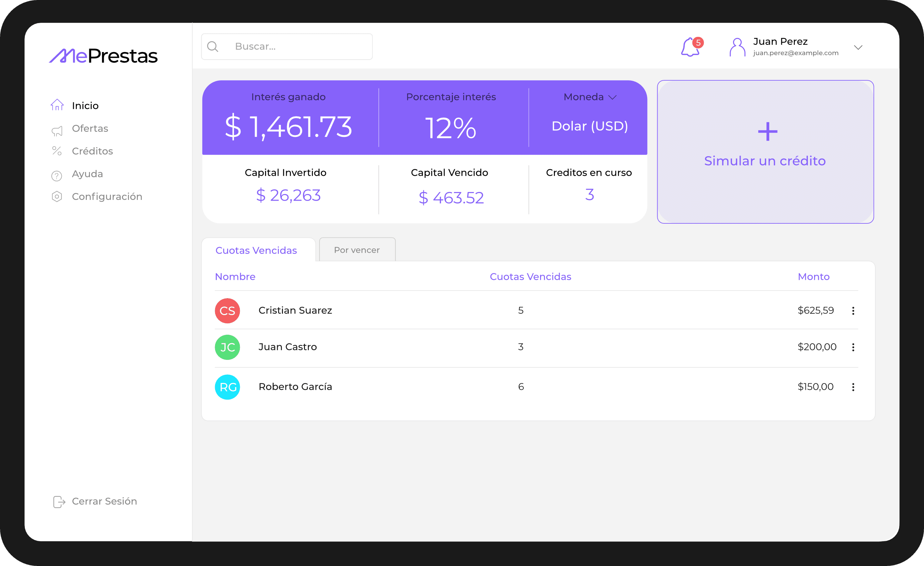Switch to the Por vencer tab
Viewport: 924px width, 566px height.
(357, 250)
